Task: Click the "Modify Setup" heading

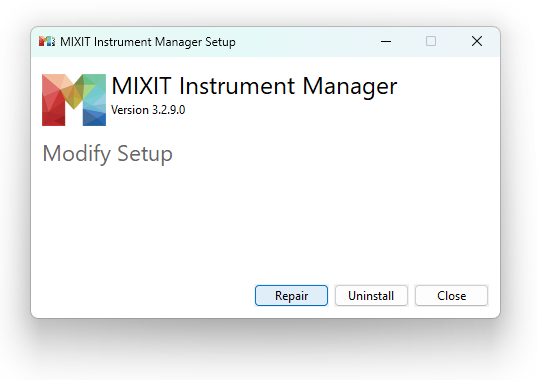Action: tap(108, 154)
